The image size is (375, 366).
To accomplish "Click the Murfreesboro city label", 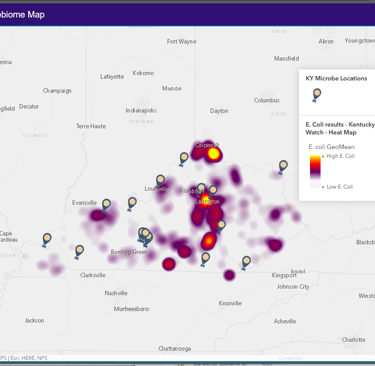I will [x=132, y=309].
